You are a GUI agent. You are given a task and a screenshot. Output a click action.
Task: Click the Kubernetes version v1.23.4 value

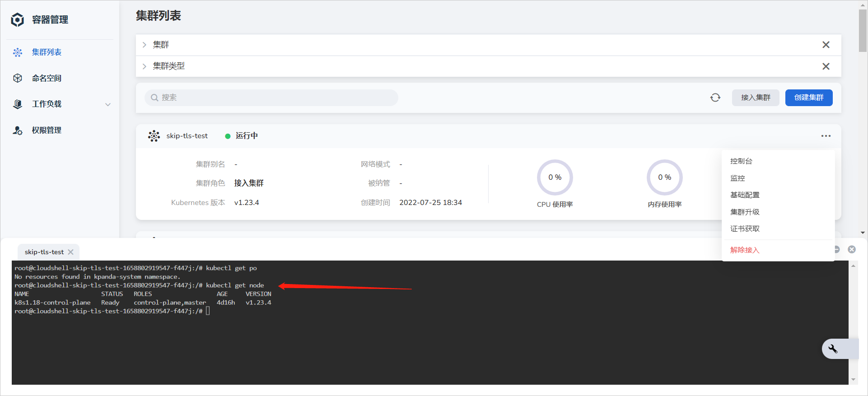click(x=247, y=203)
